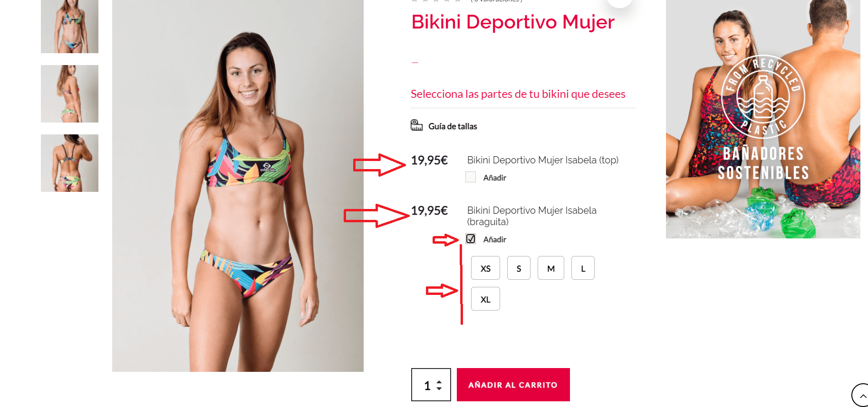
Task: Click the scroll-to-top arrow circle icon
Action: [x=860, y=395]
